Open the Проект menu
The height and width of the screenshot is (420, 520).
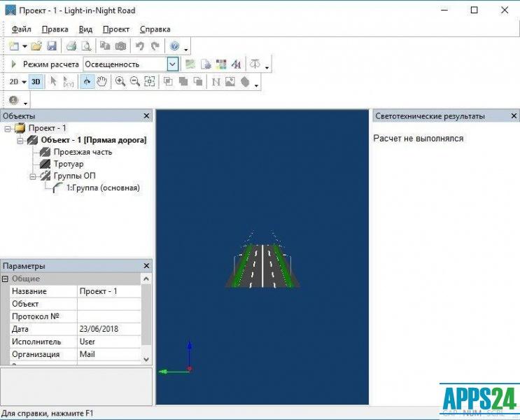116,29
